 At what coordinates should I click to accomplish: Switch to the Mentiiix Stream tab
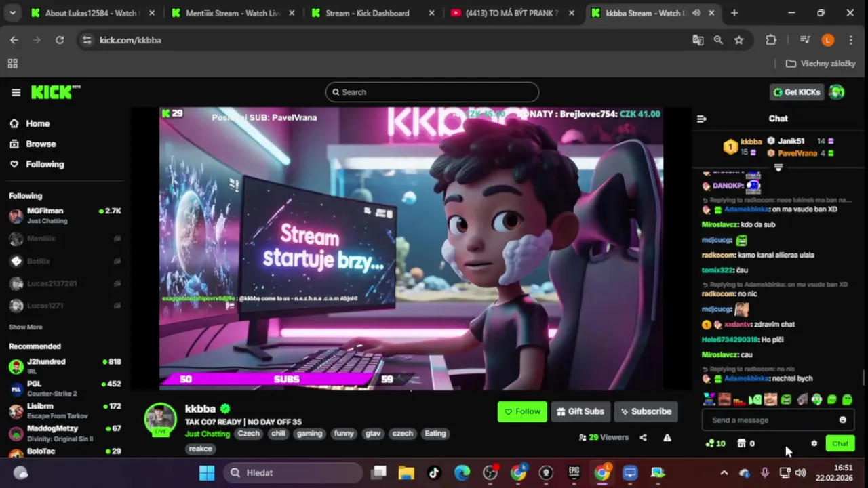tap(233, 13)
